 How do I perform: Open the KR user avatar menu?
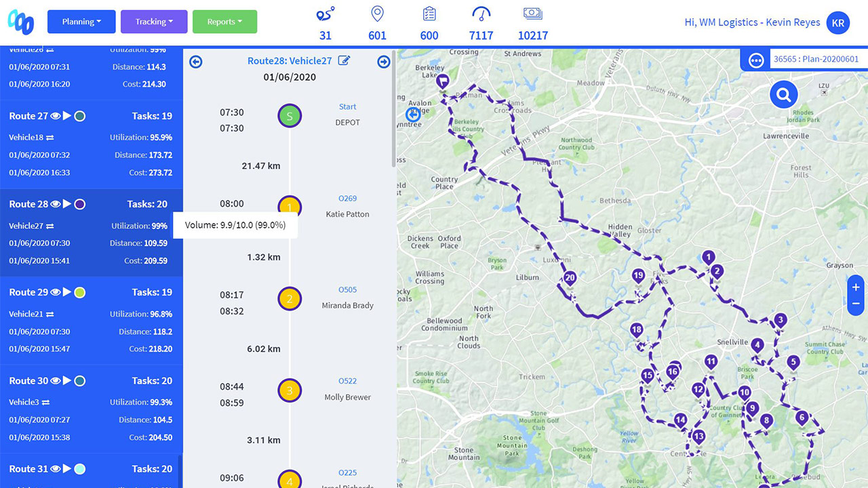(838, 22)
